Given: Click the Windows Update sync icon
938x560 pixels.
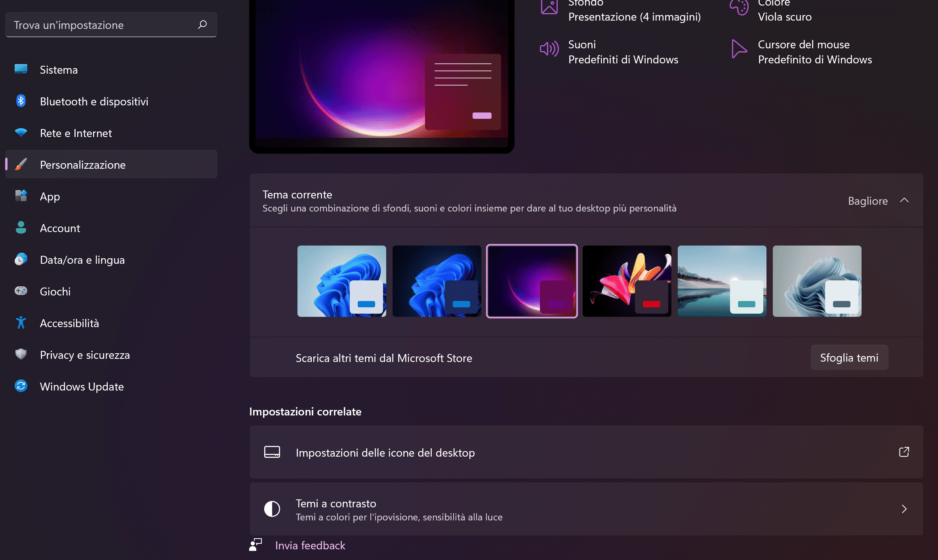Looking at the screenshot, I should click(21, 386).
